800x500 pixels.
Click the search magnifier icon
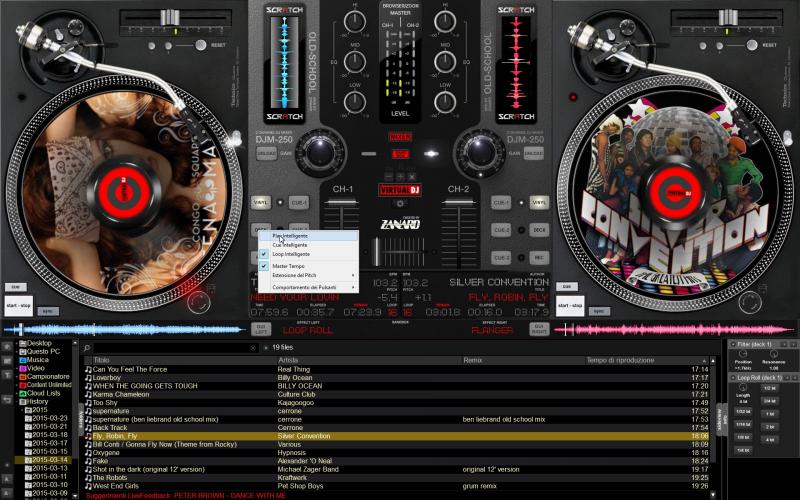pos(87,348)
